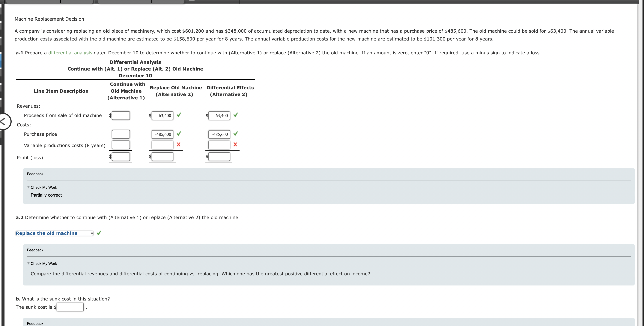This screenshot has height=326, width=644.
Task: Open the differential analysis link
Action: point(70,53)
